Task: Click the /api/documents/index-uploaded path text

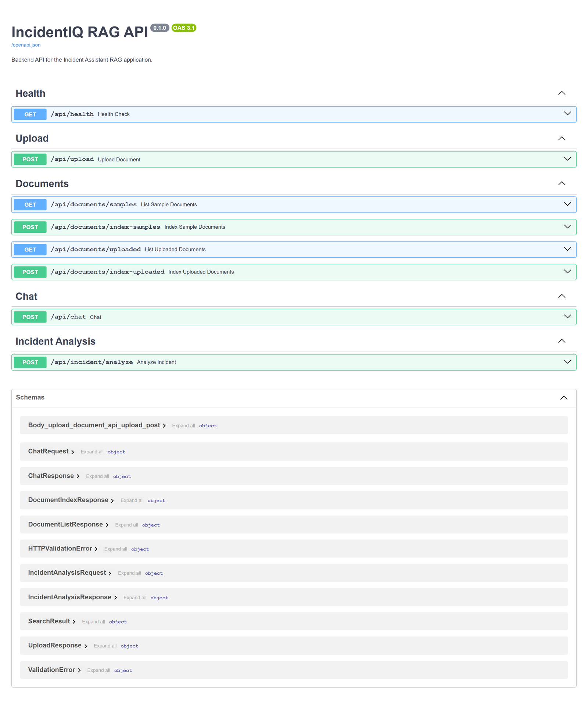Action: click(108, 272)
